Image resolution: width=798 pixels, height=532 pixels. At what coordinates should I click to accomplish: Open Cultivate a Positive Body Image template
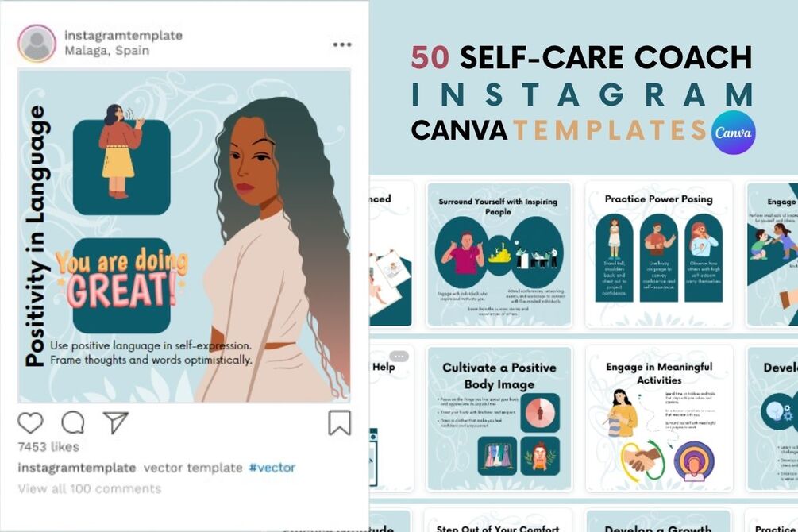tap(499, 418)
